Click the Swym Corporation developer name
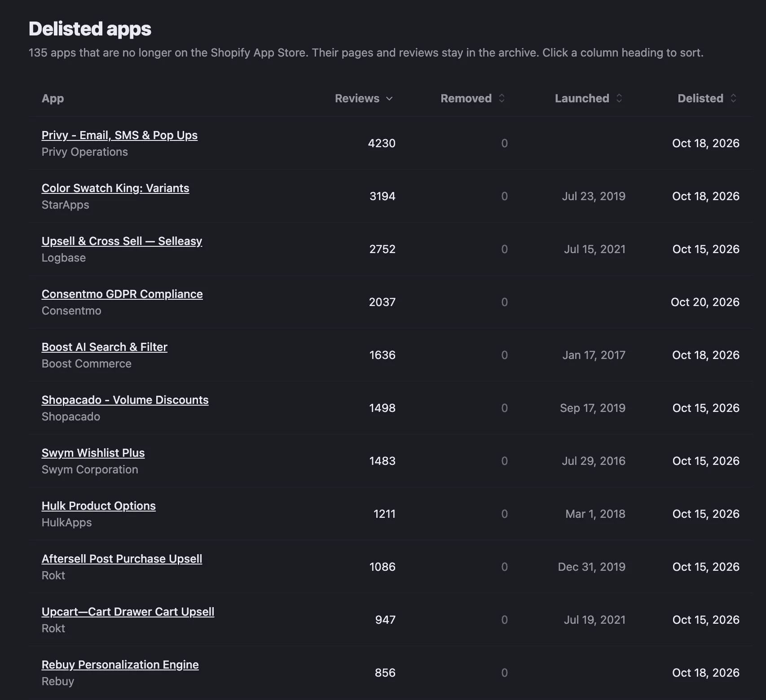 90,470
